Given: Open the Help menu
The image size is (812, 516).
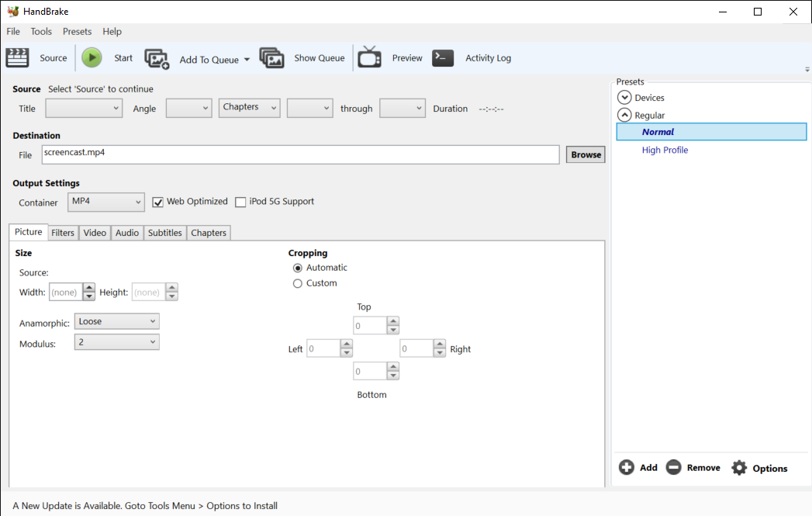Looking at the screenshot, I should 112,32.
